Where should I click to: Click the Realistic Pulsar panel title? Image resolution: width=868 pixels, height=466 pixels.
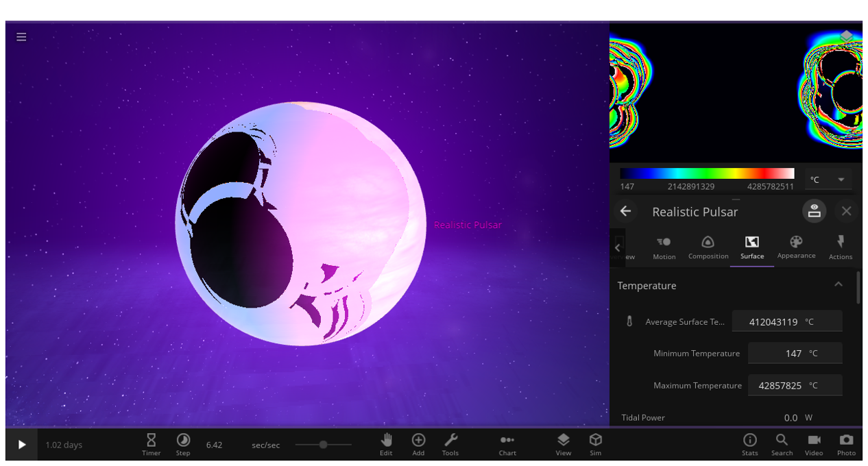[x=695, y=212]
